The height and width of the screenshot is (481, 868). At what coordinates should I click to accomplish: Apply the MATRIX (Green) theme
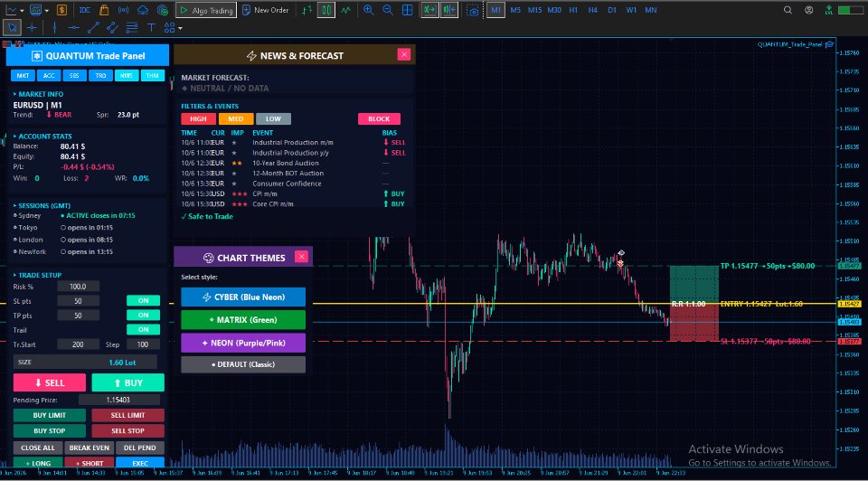pyautogui.click(x=243, y=320)
